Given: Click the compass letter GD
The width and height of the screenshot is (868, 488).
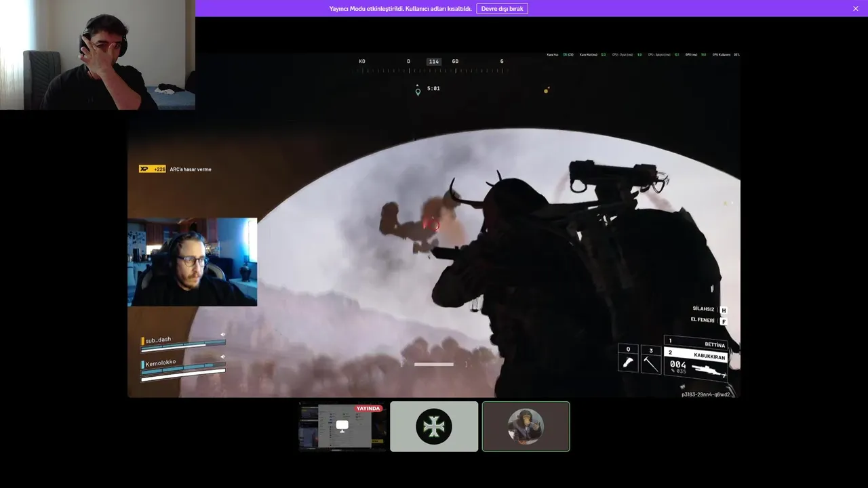Looking at the screenshot, I should click(x=455, y=62).
